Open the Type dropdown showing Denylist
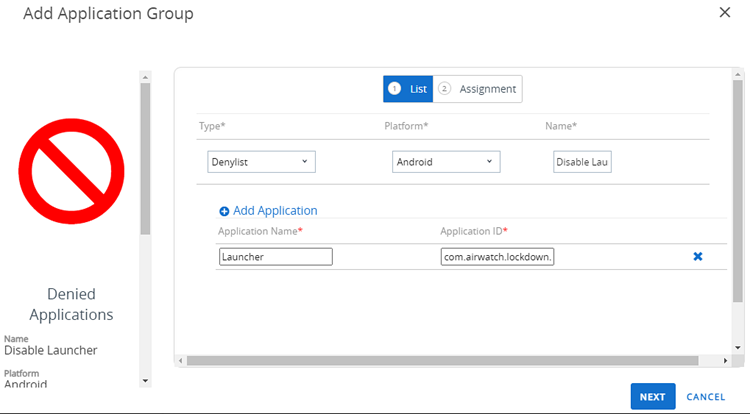This screenshot has width=750, height=414. click(x=261, y=162)
